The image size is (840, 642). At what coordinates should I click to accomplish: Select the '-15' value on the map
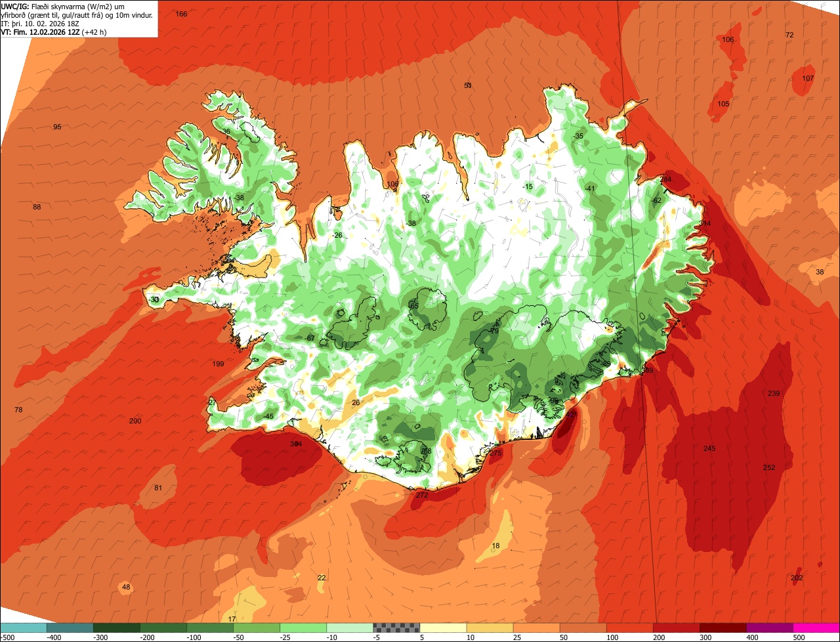(527, 186)
